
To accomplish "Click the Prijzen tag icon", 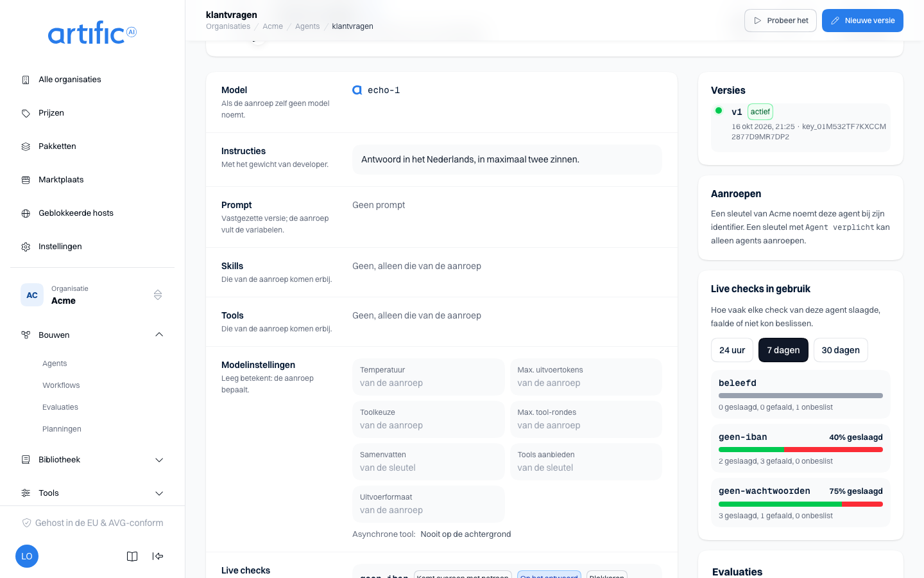I will tap(26, 113).
